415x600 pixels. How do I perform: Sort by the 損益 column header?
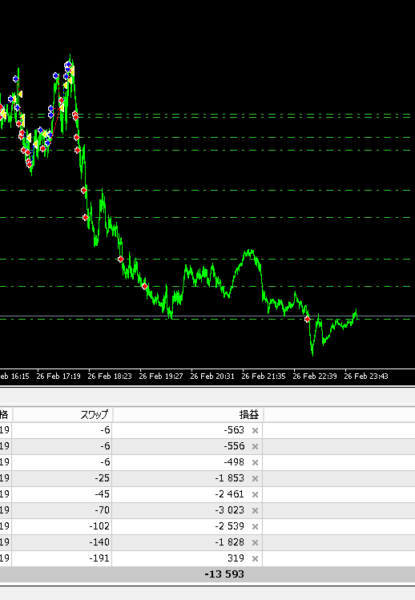(188, 415)
